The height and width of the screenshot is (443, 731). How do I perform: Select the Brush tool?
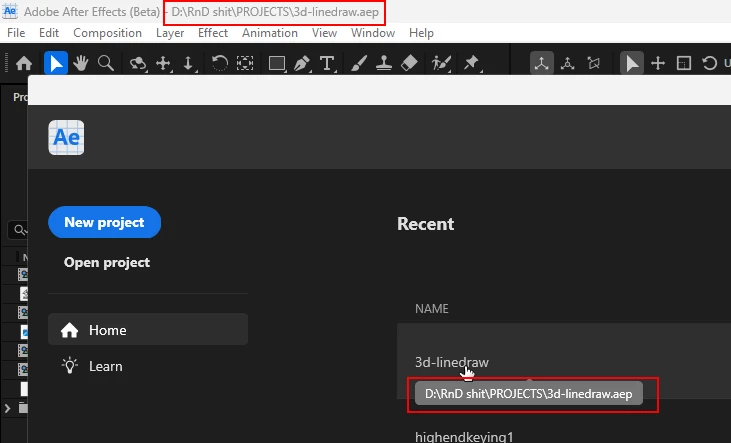point(359,63)
